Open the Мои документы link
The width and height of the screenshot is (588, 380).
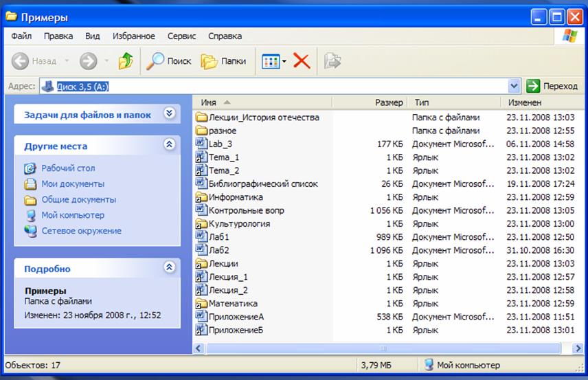pyautogui.click(x=73, y=183)
